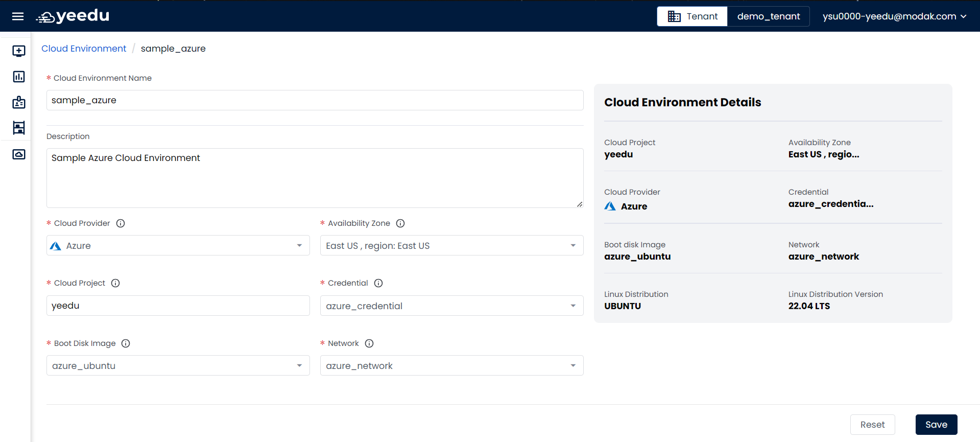Click the UBUNTU distribution value
This screenshot has width=980, height=442.
pyautogui.click(x=623, y=306)
